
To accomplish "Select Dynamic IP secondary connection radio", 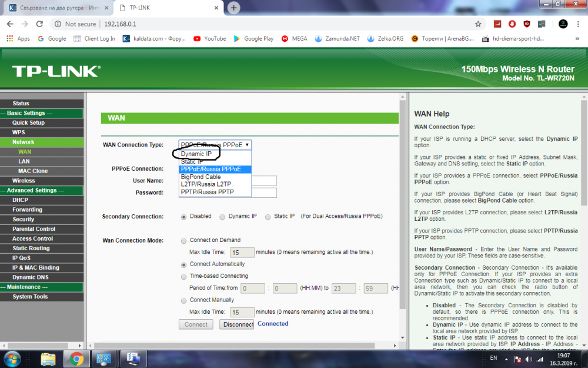I will click(222, 217).
